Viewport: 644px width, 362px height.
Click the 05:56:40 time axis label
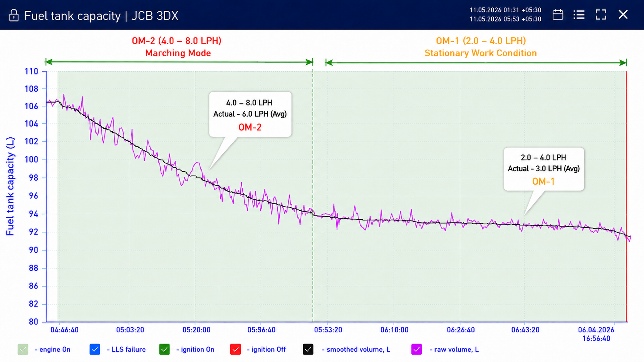tap(262, 330)
